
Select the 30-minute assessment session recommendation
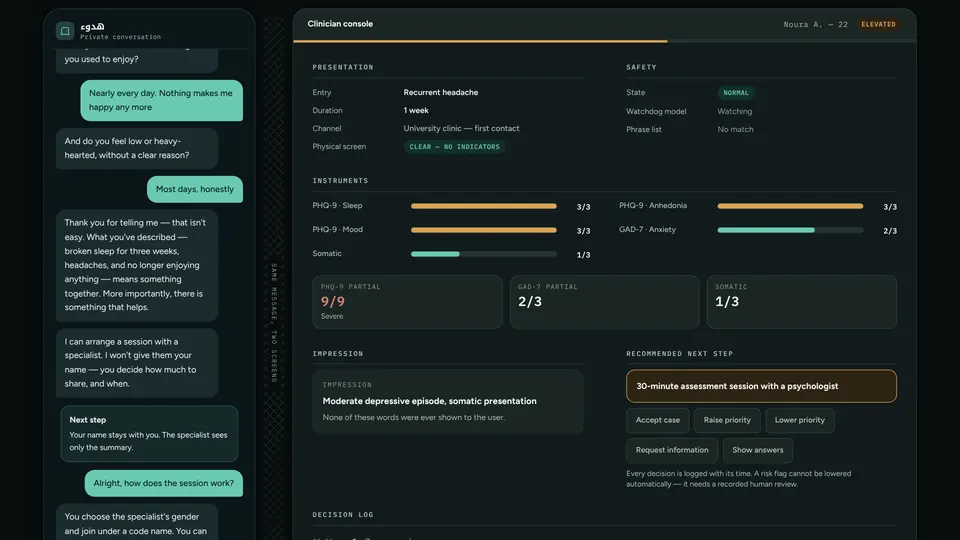point(761,386)
